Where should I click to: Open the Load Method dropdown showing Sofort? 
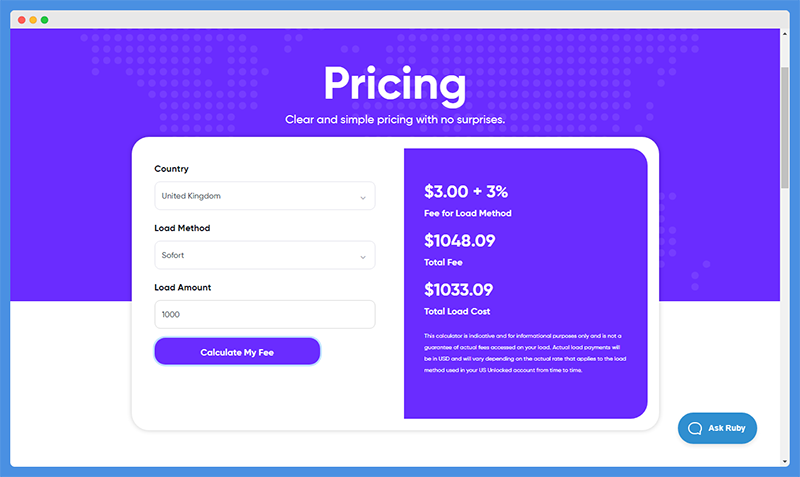point(265,255)
